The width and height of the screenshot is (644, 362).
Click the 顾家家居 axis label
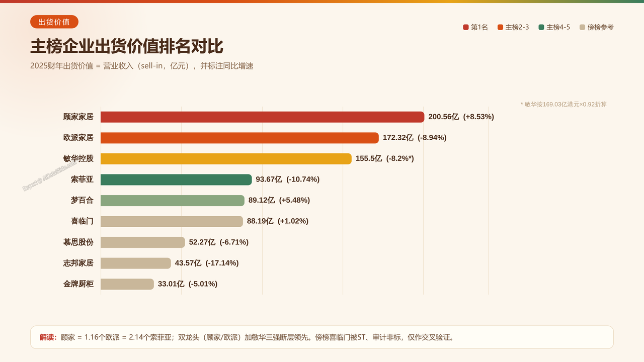click(x=78, y=117)
